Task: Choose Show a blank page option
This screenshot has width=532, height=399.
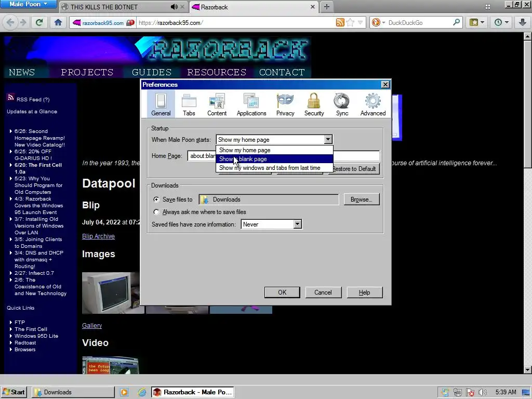Action: [274, 159]
